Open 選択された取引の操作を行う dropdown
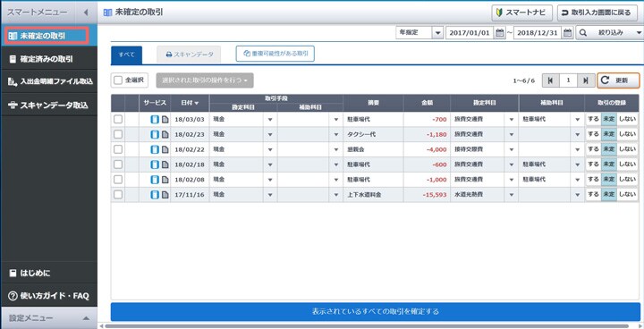 [205, 80]
